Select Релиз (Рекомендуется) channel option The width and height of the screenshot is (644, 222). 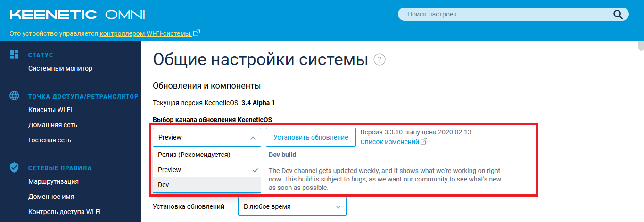tap(206, 155)
